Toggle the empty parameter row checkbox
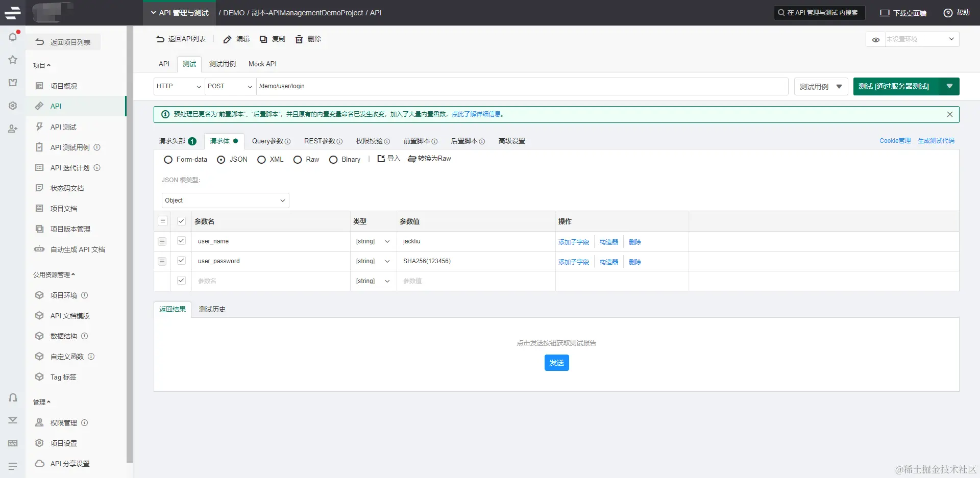The width and height of the screenshot is (980, 478). pos(181,281)
